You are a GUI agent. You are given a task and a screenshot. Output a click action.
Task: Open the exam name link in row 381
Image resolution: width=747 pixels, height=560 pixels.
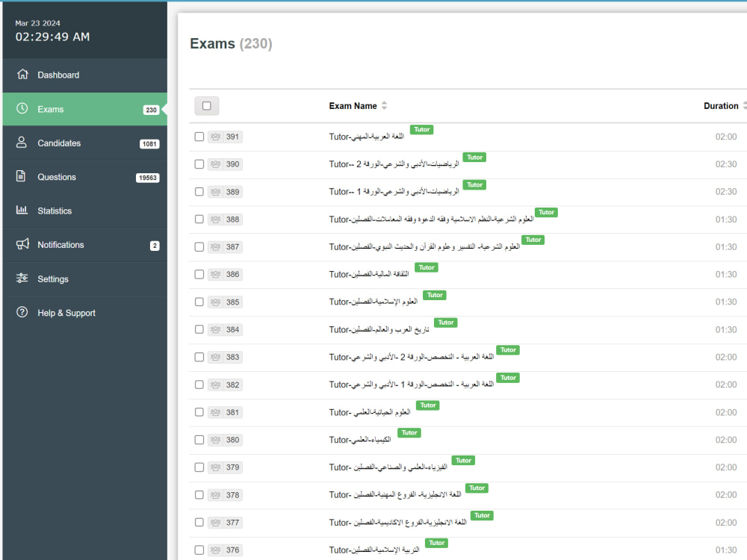(x=370, y=412)
